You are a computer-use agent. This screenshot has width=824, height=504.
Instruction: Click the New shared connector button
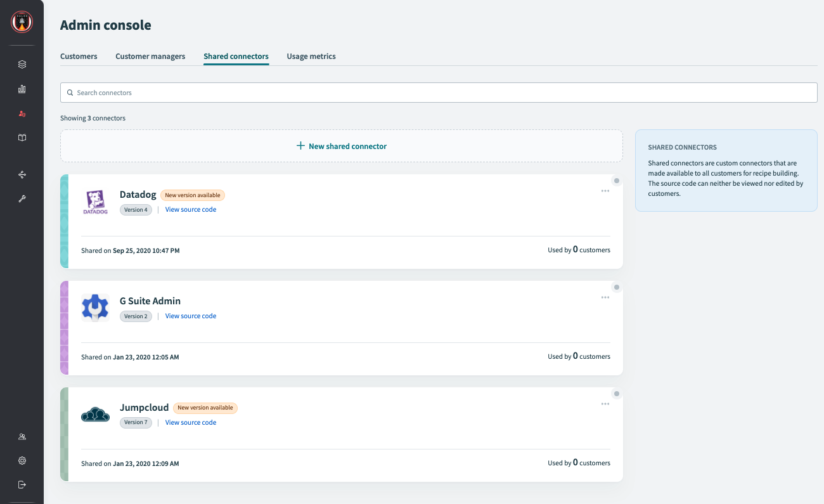click(x=342, y=146)
